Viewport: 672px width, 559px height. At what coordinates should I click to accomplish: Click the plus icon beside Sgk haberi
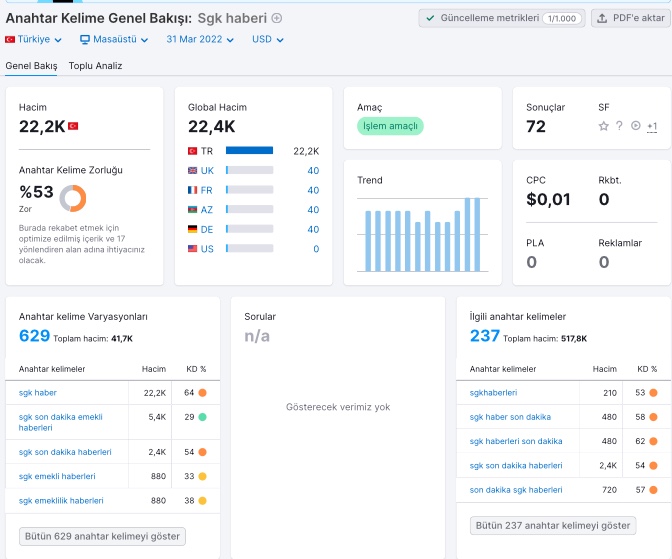click(277, 18)
